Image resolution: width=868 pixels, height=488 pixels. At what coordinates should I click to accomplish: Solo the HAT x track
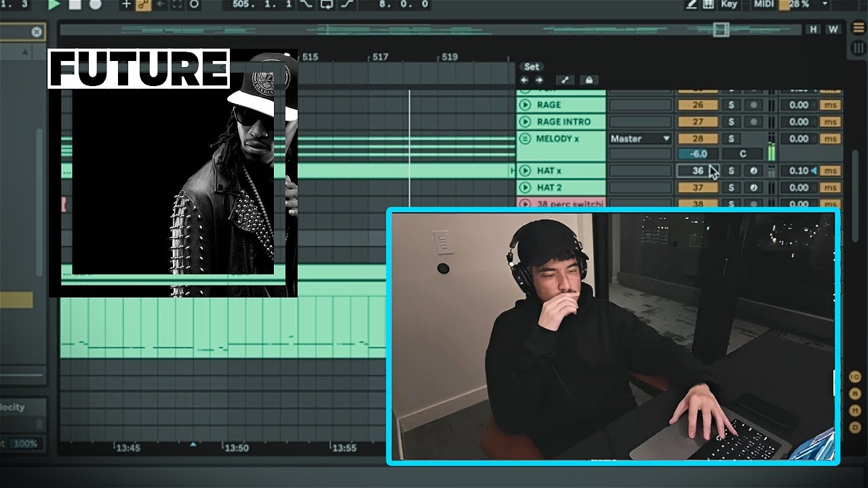pyautogui.click(x=731, y=171)
